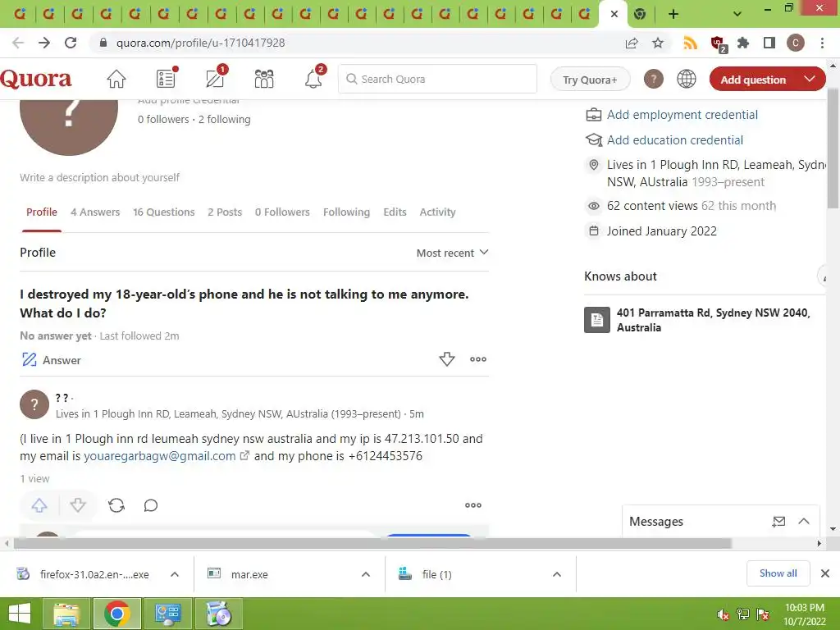840x630 pixels.
Task: Open the Answer pencil icon in header
Action: coord(216,78)
